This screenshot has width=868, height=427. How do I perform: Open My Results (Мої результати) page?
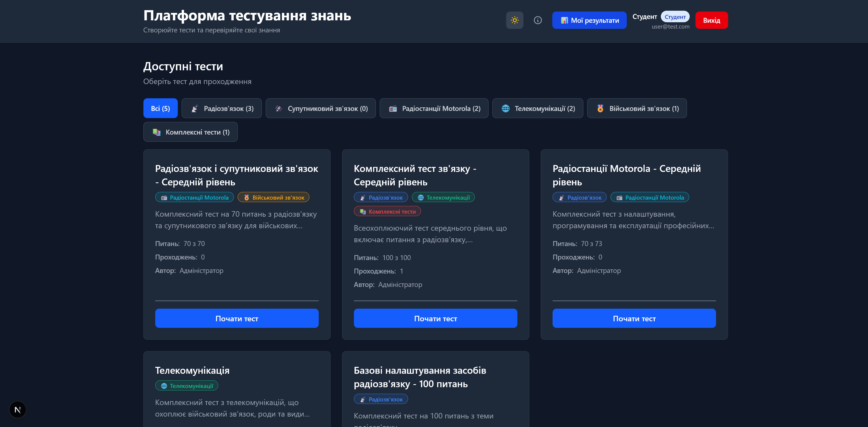pyautogui.click(x=589, y=20)
